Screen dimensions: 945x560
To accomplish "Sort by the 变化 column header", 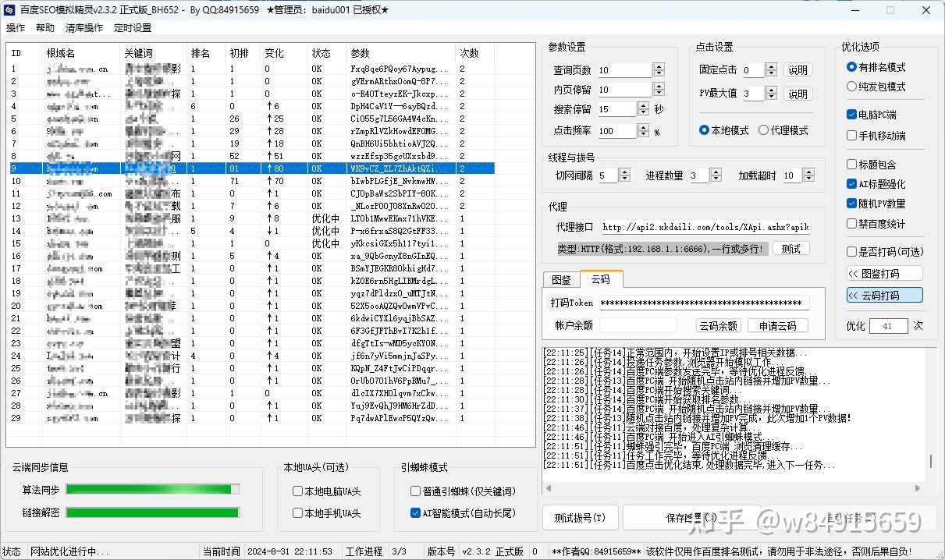I will coord(284,53).
